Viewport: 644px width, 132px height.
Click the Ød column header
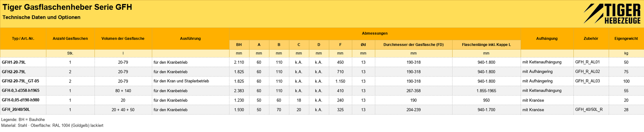click(x=363, y=45)
